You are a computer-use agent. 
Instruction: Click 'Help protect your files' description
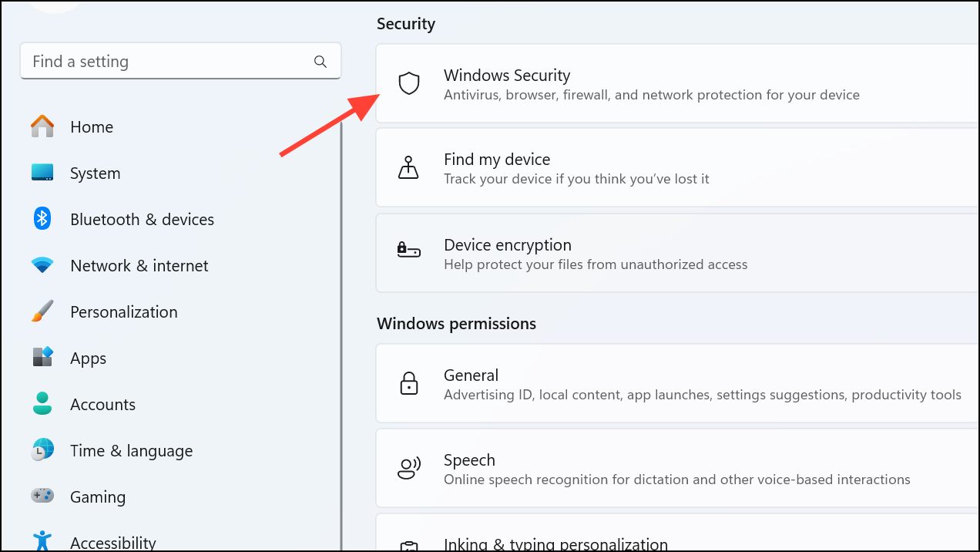pyautogui.click(x=596, y=264)
